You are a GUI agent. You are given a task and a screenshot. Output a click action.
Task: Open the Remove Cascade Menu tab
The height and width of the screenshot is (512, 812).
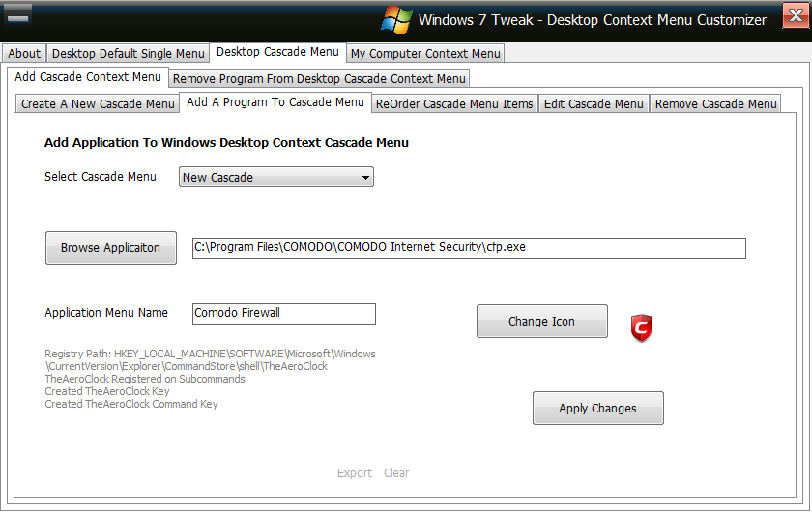pyautogui.click(x=715, y=103)
